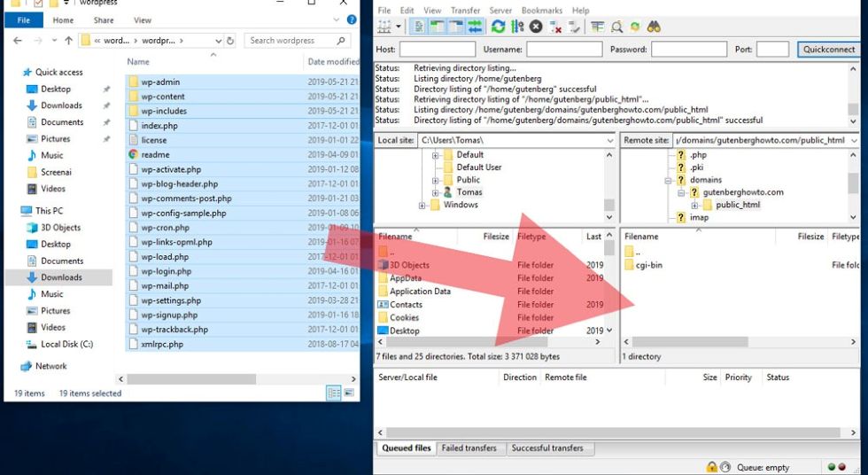Click the public_html folder in remote tree
This screenshot has width=868, height=475.
(x=732, y=205)
